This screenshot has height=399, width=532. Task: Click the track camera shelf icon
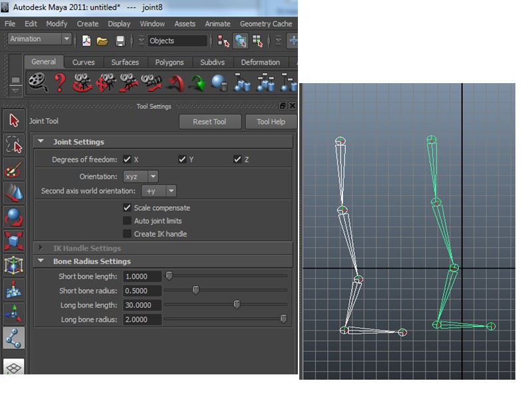pos(106,82)
